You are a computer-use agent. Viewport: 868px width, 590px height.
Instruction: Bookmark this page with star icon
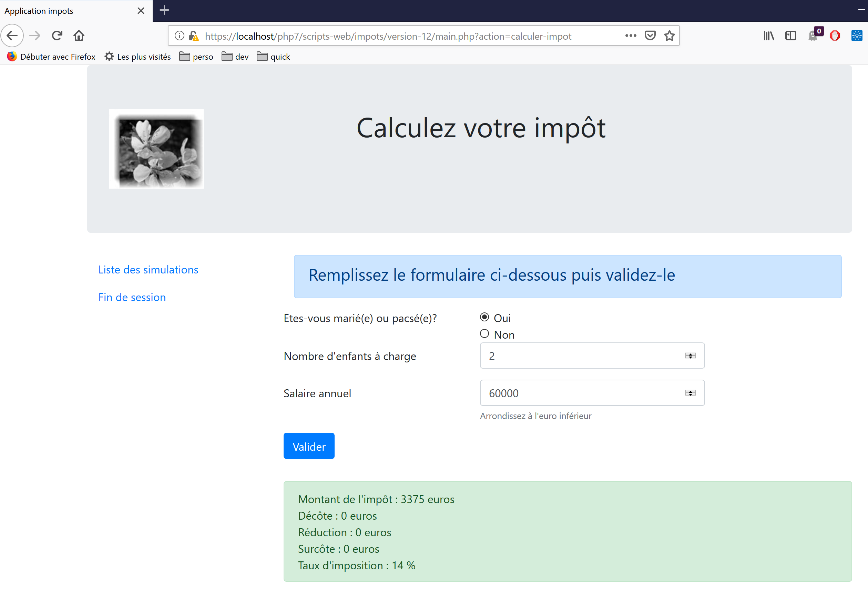click(x=669, y=36)
